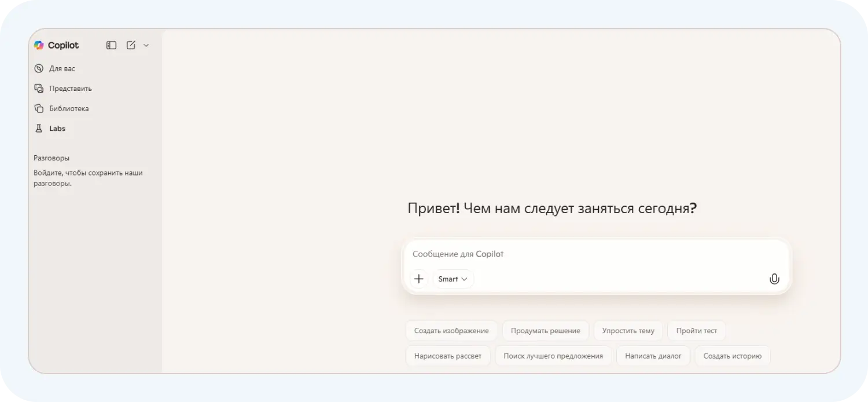Open the attachment plus button
This screenshot has width=868, height=402.
(x=419, y=279)
